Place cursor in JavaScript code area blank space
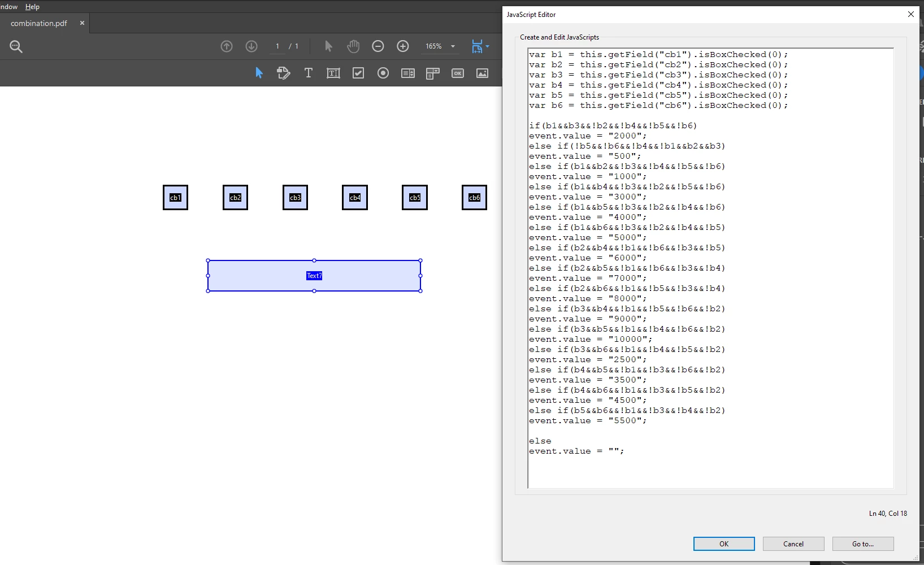This screenshot has height=565, width=924. click(710, 472)
